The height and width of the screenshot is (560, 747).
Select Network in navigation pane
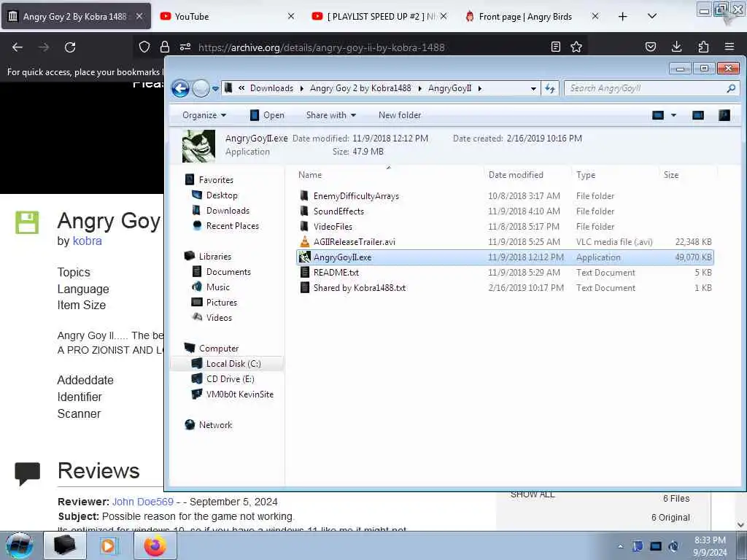[x=215, y=425]
